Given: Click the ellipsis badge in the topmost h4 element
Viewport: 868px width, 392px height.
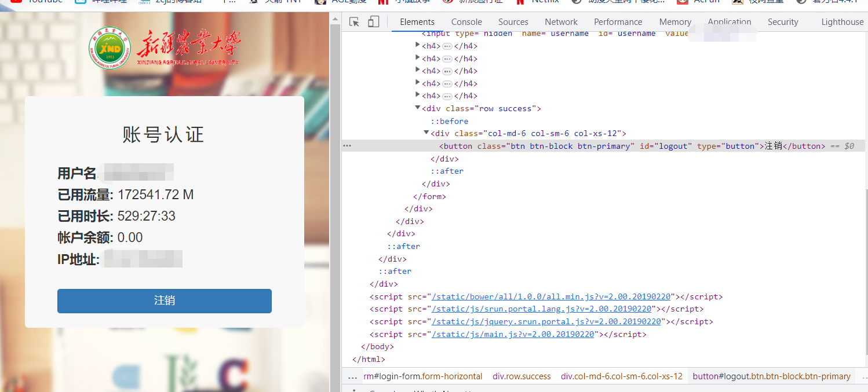Looking at the screenshot, I should click(447, 46).
